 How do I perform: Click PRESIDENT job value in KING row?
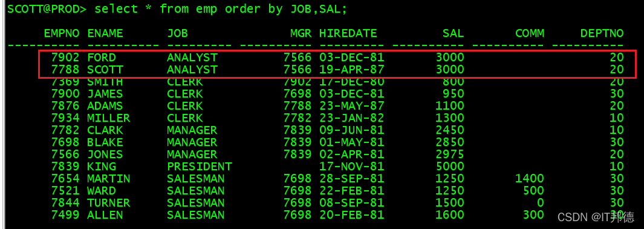point(200,167)
